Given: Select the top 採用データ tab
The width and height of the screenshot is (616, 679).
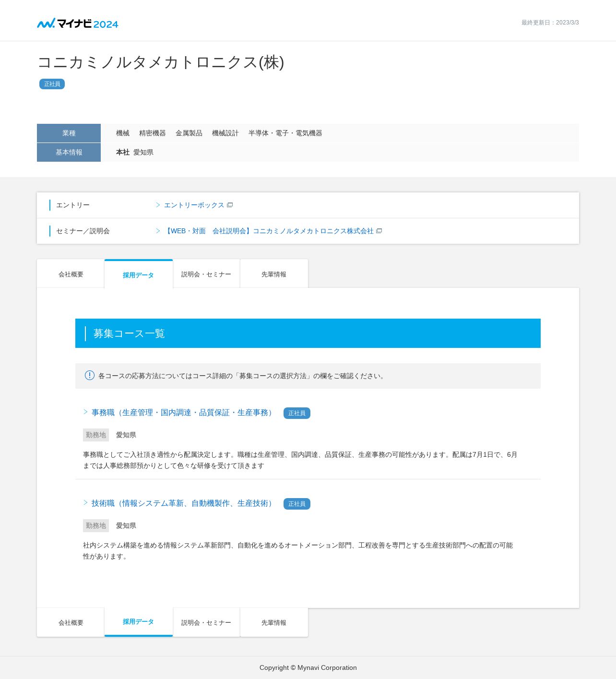Looking at the screenshot, I should pyautogui.click(x=138, y=274).
